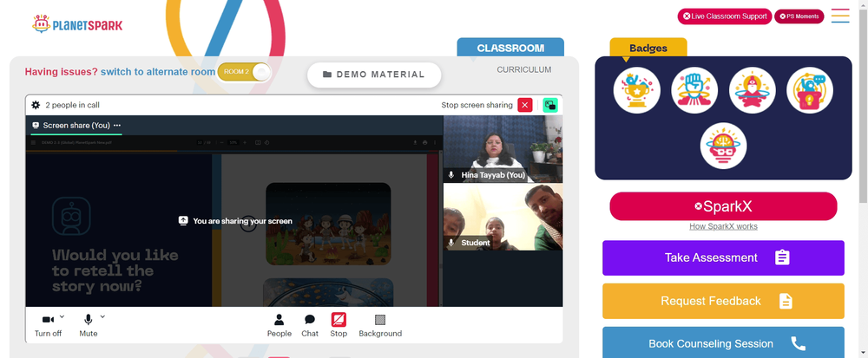
Task: Open Background effects
Action: coord(380,325)
